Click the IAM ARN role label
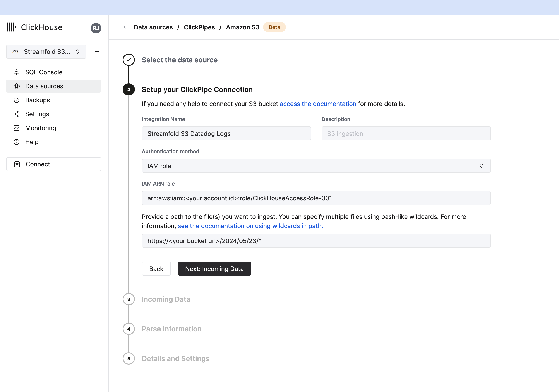 pos(158,184)
